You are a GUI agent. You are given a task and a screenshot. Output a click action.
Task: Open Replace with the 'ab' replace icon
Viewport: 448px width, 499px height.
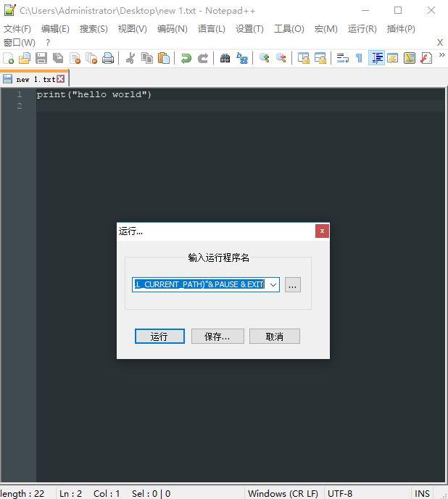tap(242, 58)
